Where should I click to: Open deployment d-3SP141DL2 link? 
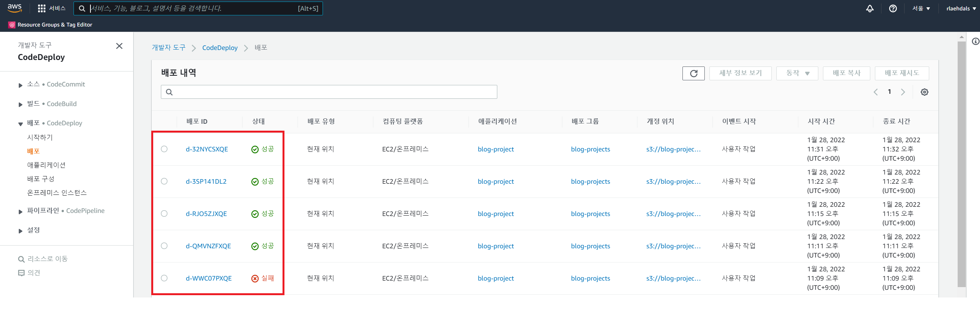coord(206,181)
